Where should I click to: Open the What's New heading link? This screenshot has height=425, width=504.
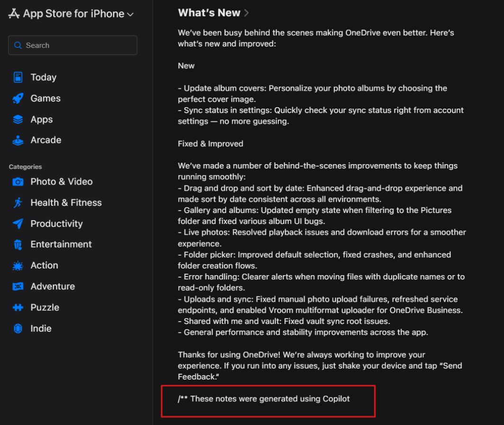(x=209, y=13)
